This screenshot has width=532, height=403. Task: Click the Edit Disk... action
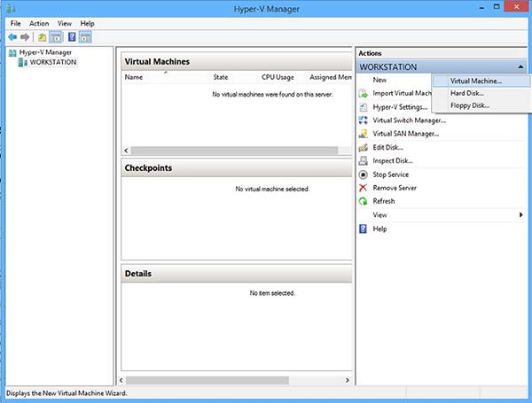point(387,147)
